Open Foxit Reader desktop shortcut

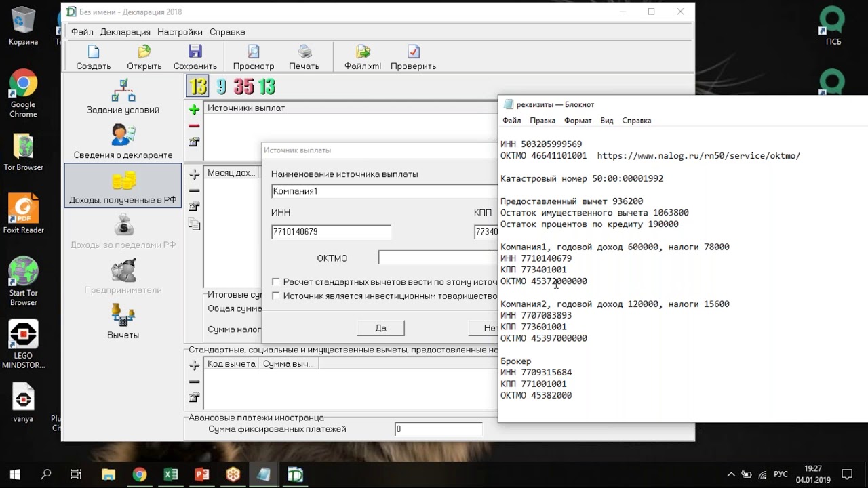pos(23,213)
